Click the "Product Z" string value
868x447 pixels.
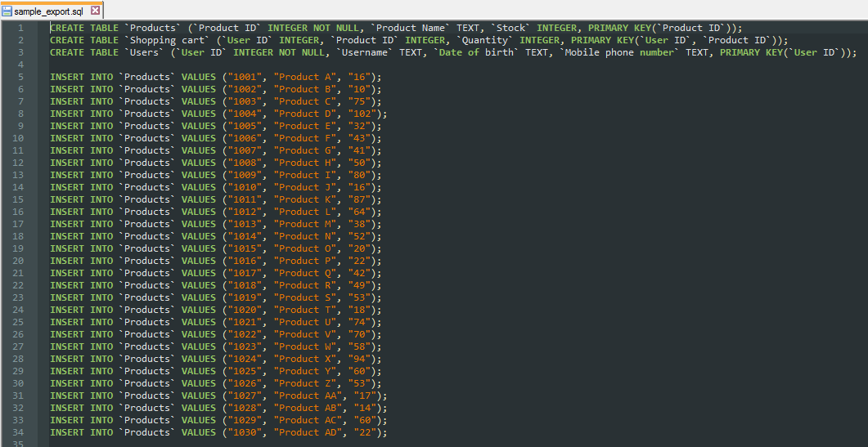[x=305, y=382]
